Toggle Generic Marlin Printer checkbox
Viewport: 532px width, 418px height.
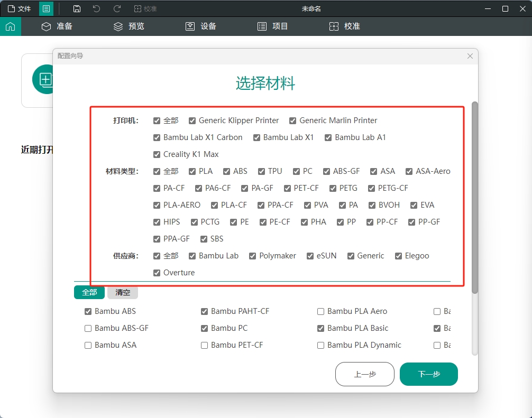pyautogui.click(x=293, y=120)
